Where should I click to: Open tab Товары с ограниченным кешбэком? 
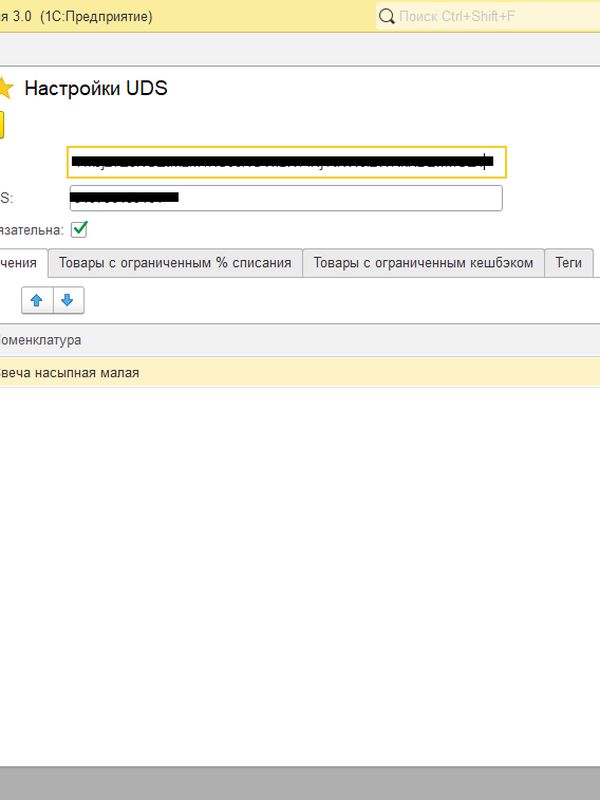pos(423,263)
